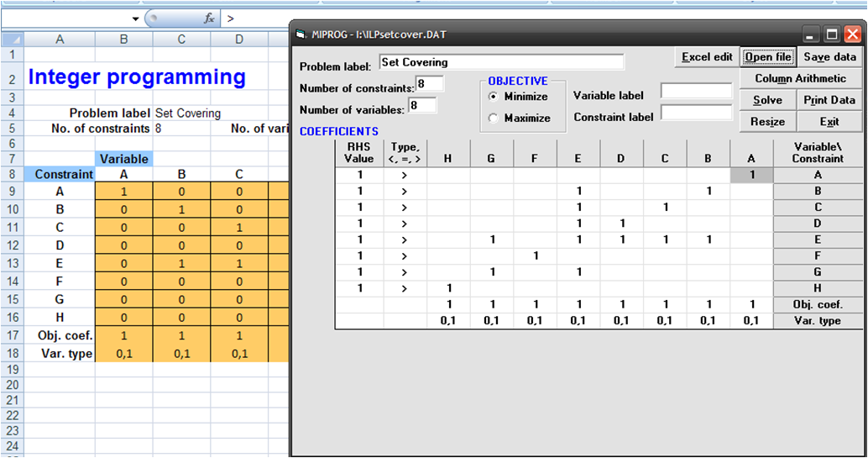868x458 pixels.
Task: Click the 'Variable' header cell in Excel row 7
Action: coord(124,159)
